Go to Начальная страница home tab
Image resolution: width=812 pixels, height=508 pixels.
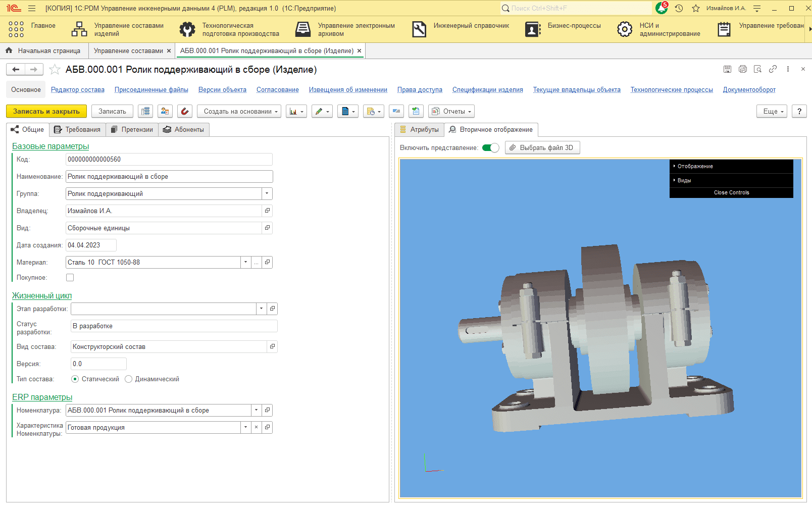43,50
